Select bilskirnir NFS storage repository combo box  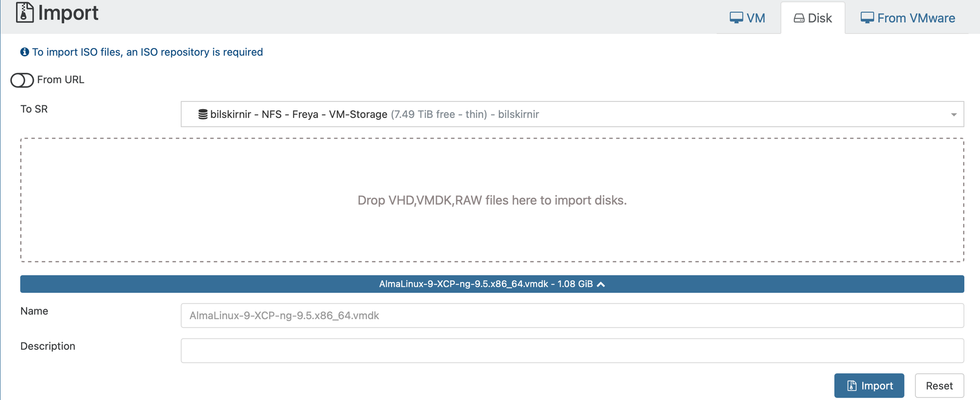(x=572, y=114)
